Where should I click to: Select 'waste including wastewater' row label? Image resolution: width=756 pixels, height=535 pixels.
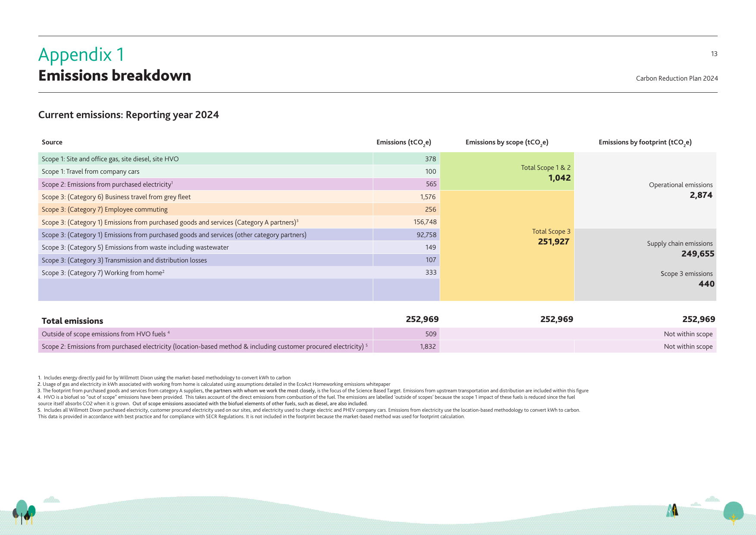tap(135, 247)
